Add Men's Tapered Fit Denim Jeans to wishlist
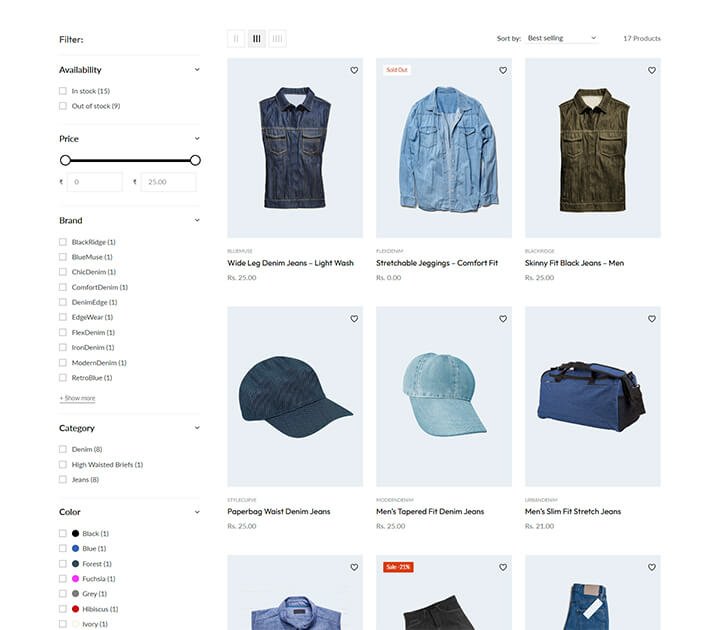 tap(503, 319)
